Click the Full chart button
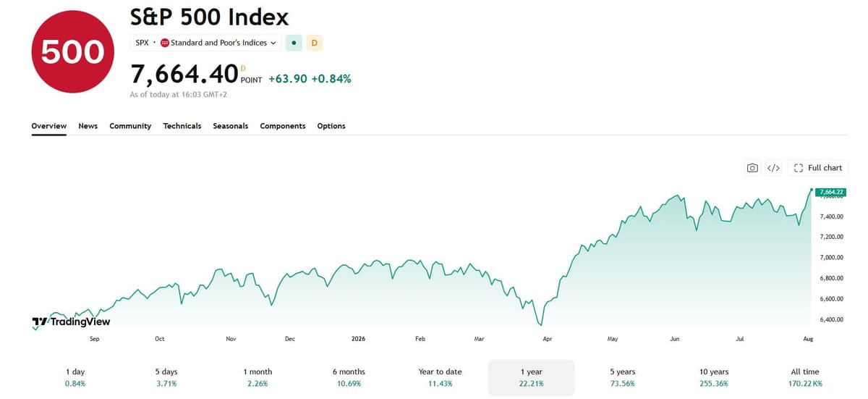The image size is (868, 399). click(x=818, y=168)
